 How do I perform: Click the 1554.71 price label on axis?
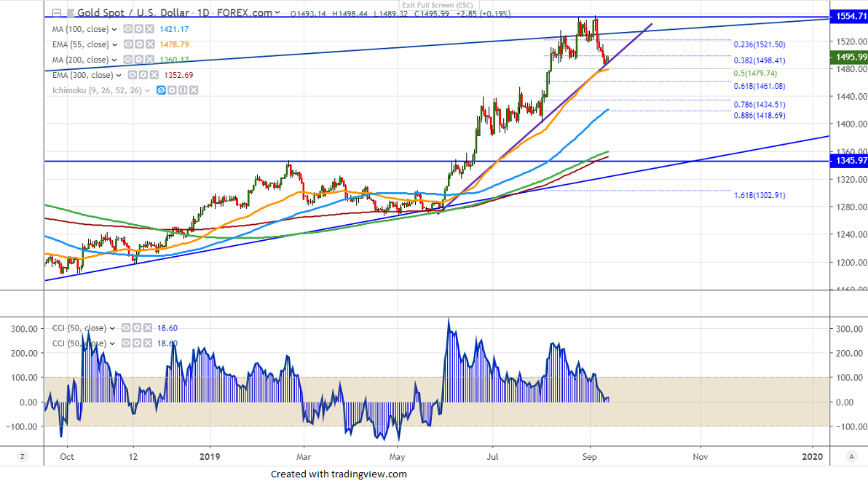pyautogui.click(x=849, y=17)
